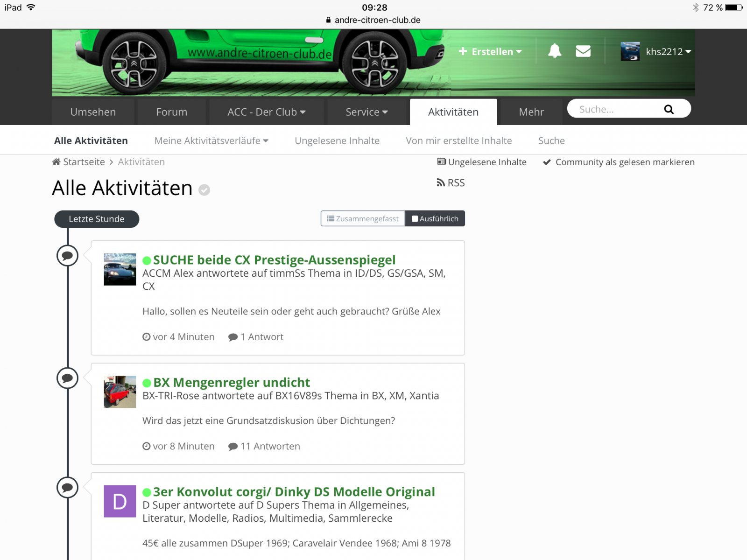Click the 'Wird das jetzt eine Grundsatzdiskusion' post excerpt
747x560 pixels.
269,420
